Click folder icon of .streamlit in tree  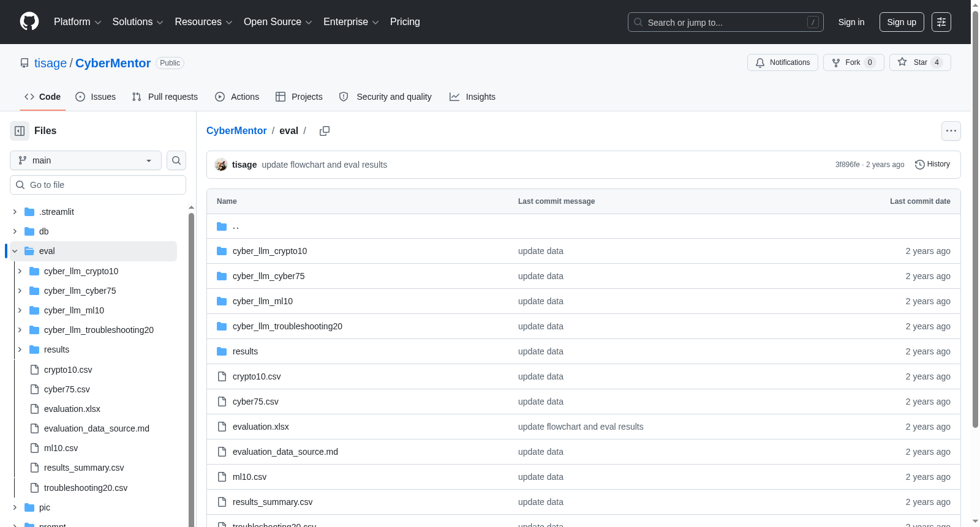(29, 212)
